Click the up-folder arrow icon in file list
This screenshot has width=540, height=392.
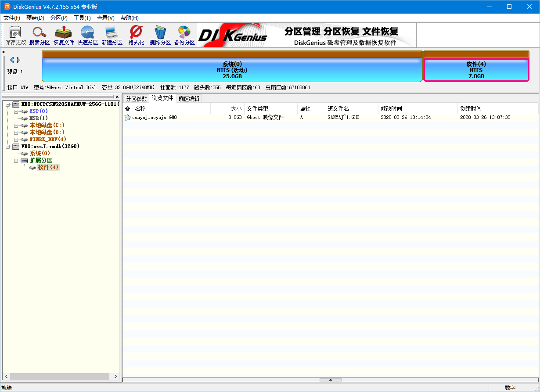(128, 108)
